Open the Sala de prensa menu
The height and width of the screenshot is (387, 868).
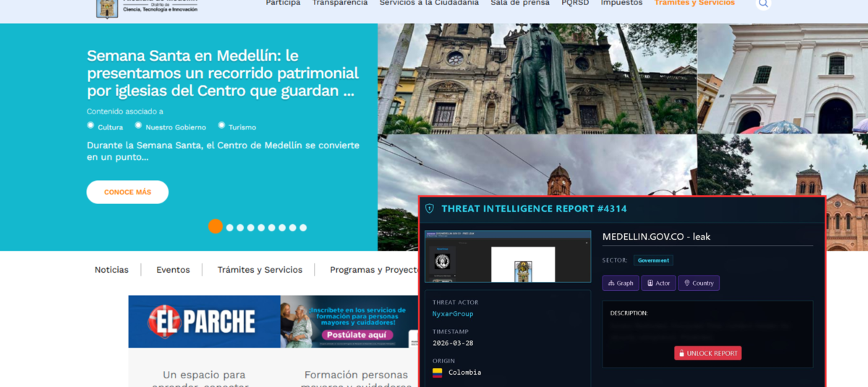520,4
